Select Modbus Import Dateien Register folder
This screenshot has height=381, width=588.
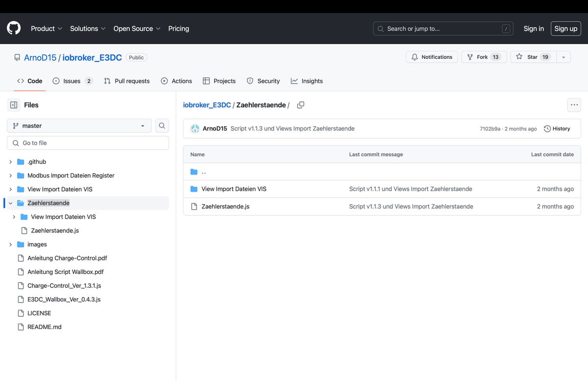click(71, 176)
